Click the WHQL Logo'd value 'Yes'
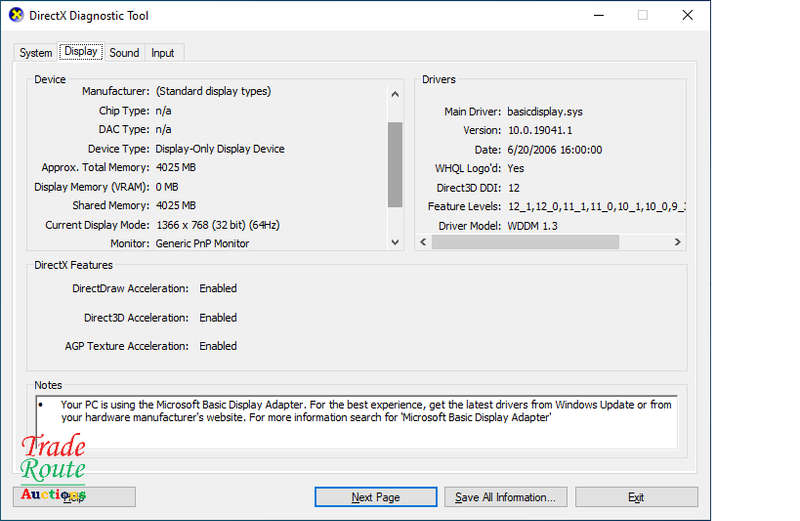Viewport: 800px width, 521px height. pos(516,168)
